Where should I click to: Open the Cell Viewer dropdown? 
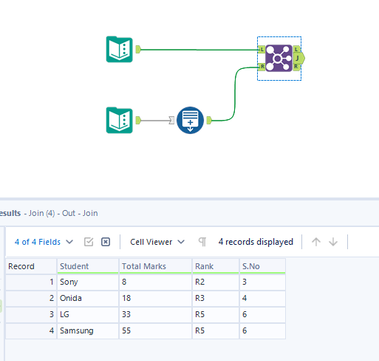coord(157,242)
